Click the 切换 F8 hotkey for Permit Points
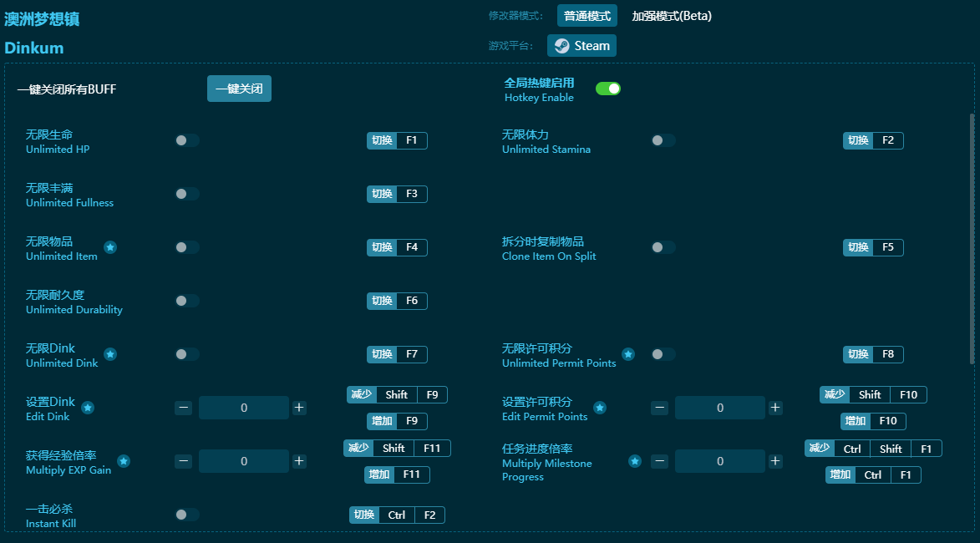This screenshot has height=543, width=980. pos(873,354)
